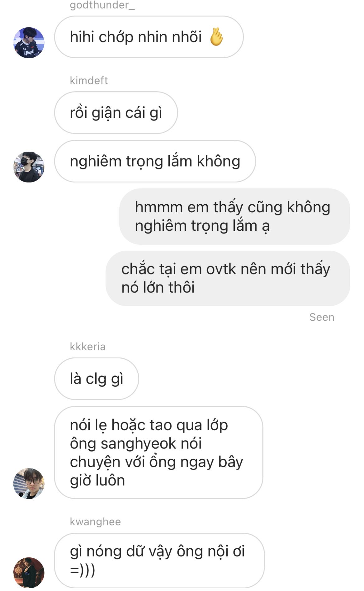364x591 pixels.
Task: Select sent message "chắc tại em ovtk"
Action: 228,278
